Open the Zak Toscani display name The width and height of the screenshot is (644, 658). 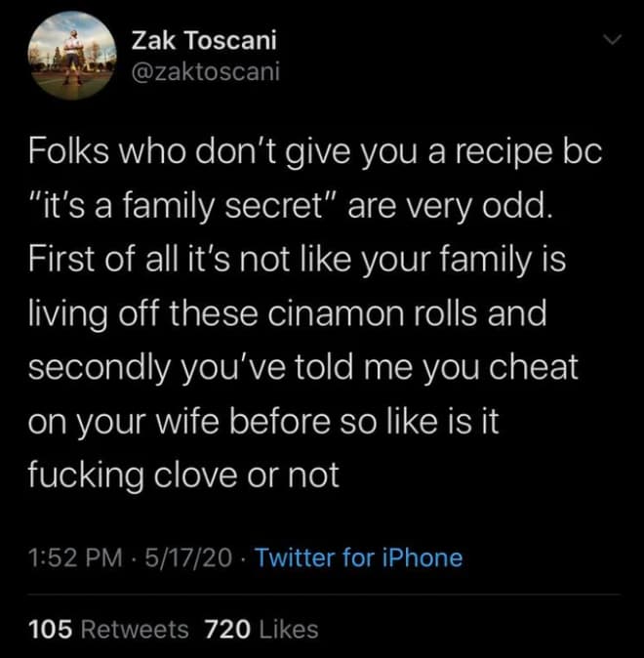click(x=204, y=41)
